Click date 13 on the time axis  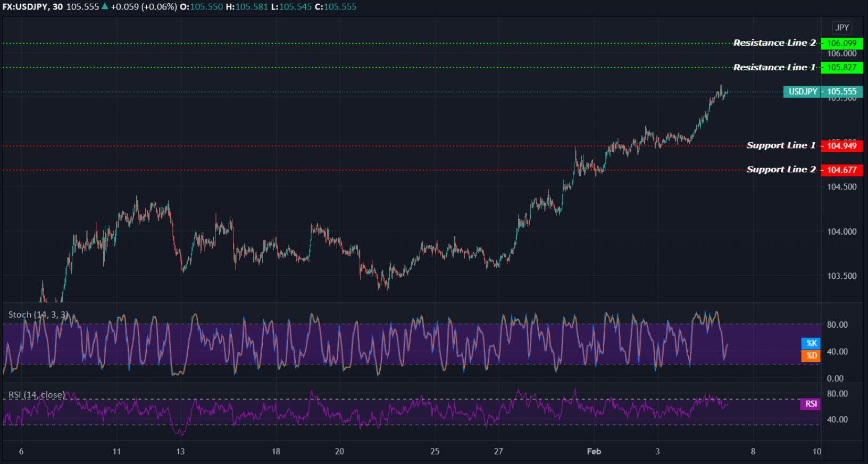click(x=180, y=451)
